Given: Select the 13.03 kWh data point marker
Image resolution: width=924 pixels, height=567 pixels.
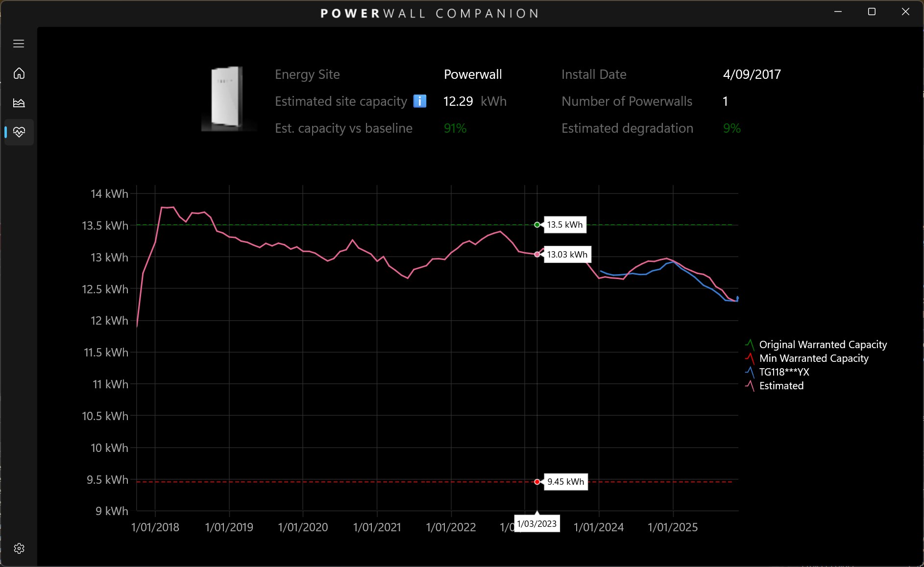Looking at the screenshot, I should 537,254.
